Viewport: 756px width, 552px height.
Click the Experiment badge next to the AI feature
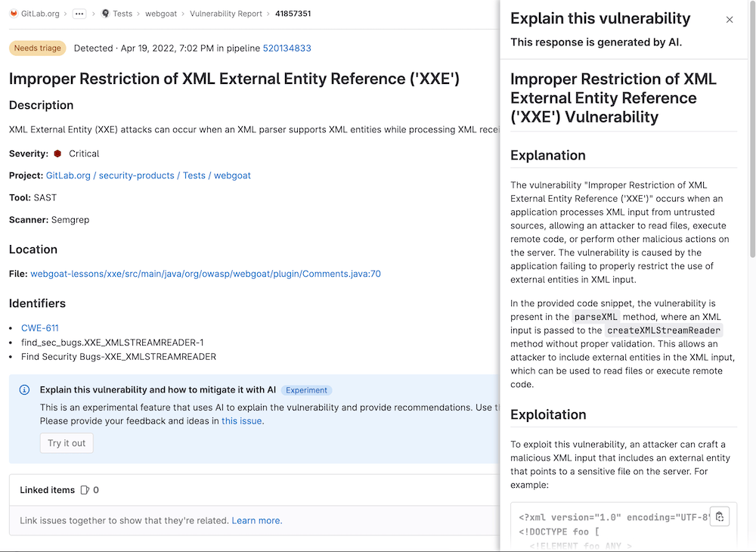pyautogui.click(x=306, y=390)
